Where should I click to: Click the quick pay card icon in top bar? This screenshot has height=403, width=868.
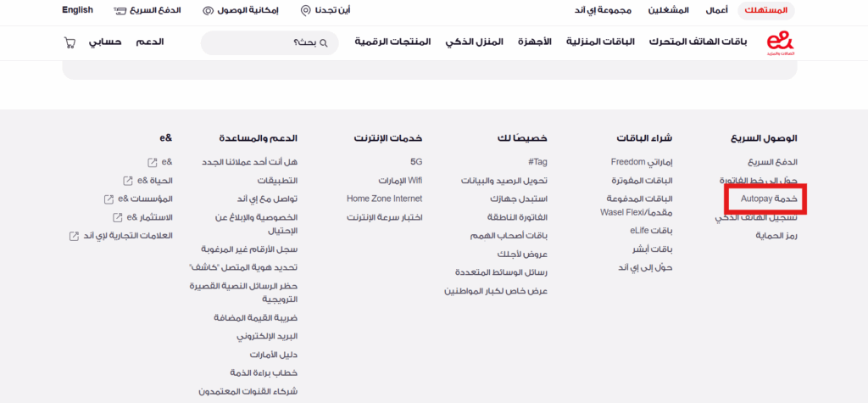pyautogui.click(x=120, y=10)
